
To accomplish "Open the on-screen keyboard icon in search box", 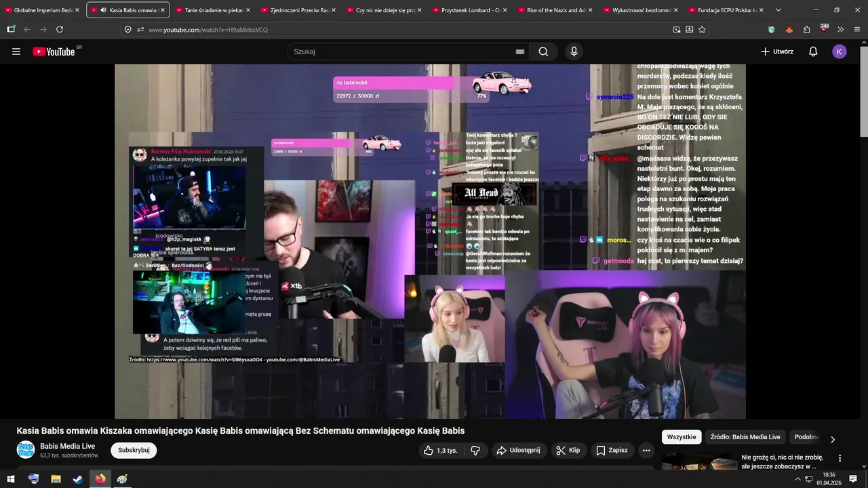I will coord(520,52).
